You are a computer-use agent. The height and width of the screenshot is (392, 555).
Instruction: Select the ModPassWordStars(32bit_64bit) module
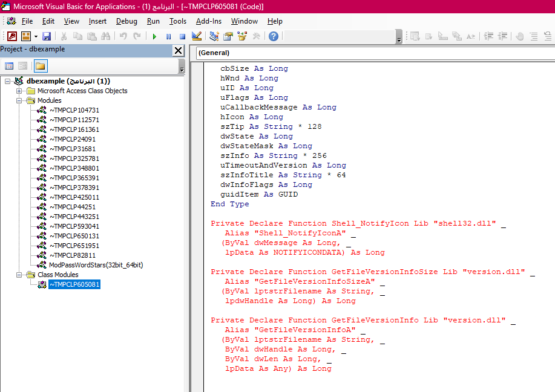[96, 265]
